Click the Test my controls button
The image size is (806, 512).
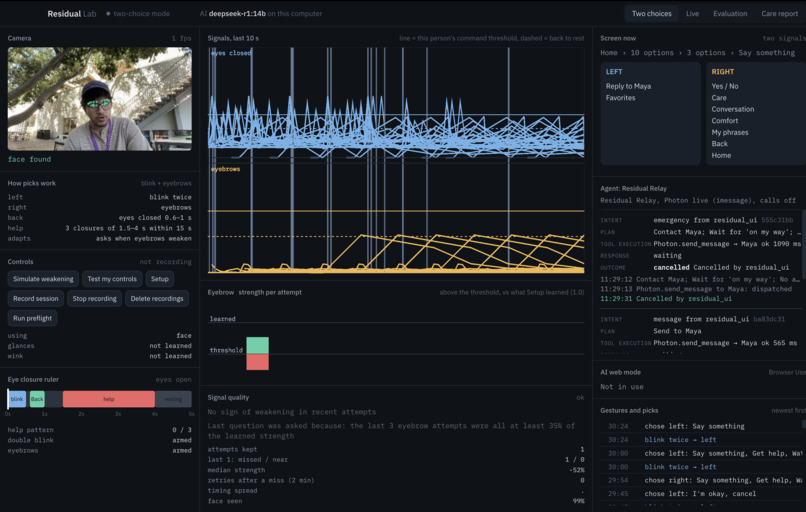click(112, 279)
